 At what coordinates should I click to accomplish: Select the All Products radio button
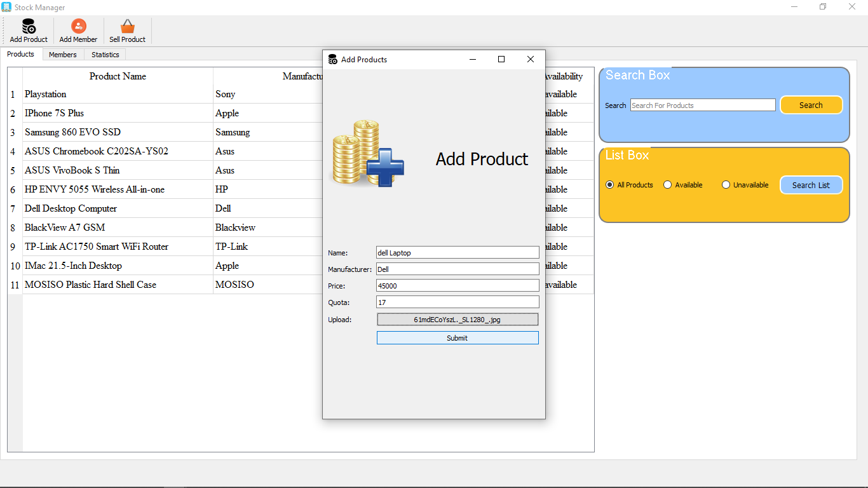[610, 185]
